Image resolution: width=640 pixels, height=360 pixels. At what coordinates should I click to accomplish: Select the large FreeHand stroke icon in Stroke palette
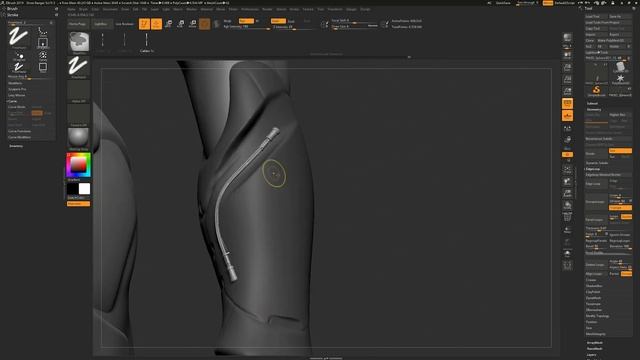click(x=18, y=37)
